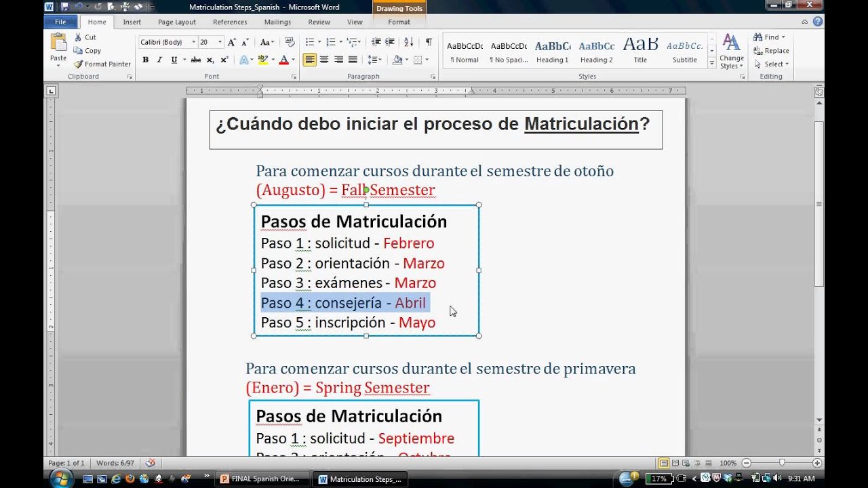Click the Shrink Font icon
868x488 pixels.
click(x=245, y=42)
